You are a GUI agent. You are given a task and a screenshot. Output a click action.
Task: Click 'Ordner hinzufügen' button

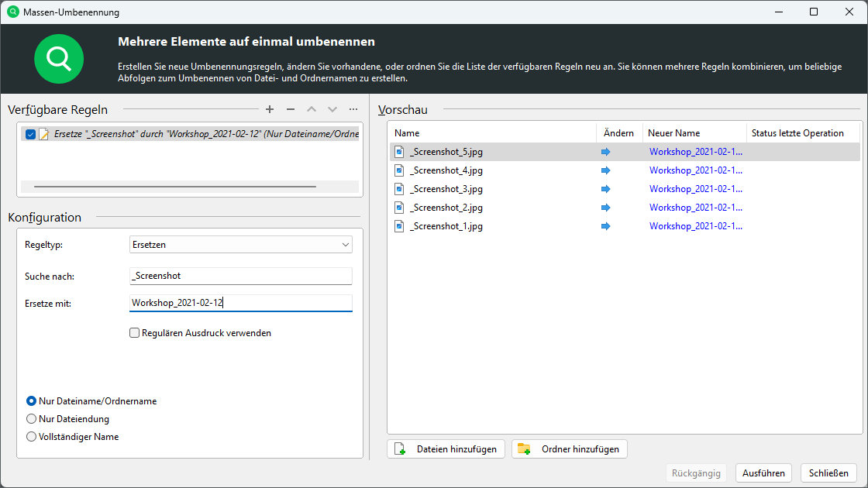click(x=570, y=449)
